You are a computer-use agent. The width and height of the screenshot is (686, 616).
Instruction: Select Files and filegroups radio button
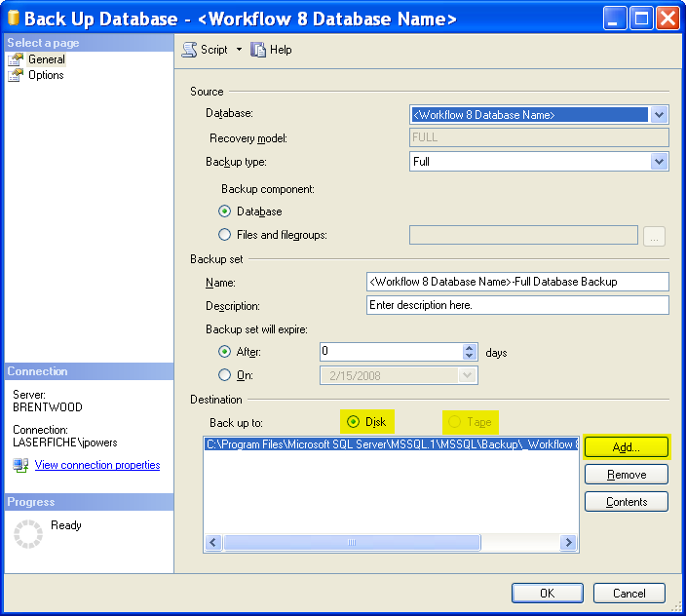pos(224,235)
